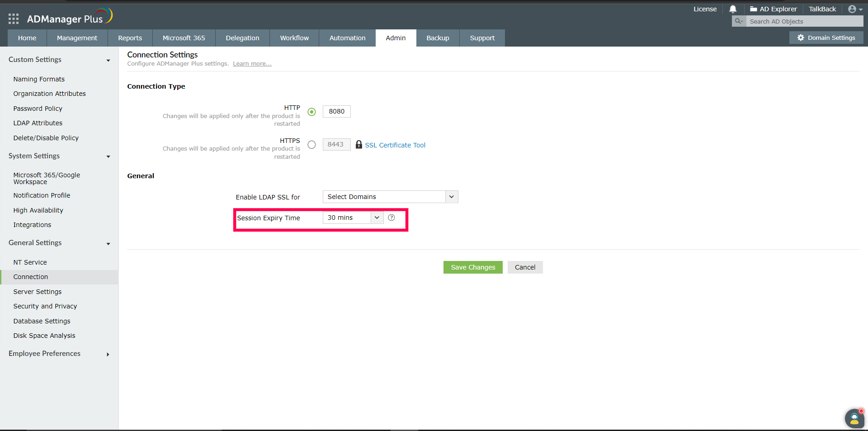The height and width of the screenshot is (431, 868).
Task: Open Integrations in the sidebar
Action: click(32, 225)
